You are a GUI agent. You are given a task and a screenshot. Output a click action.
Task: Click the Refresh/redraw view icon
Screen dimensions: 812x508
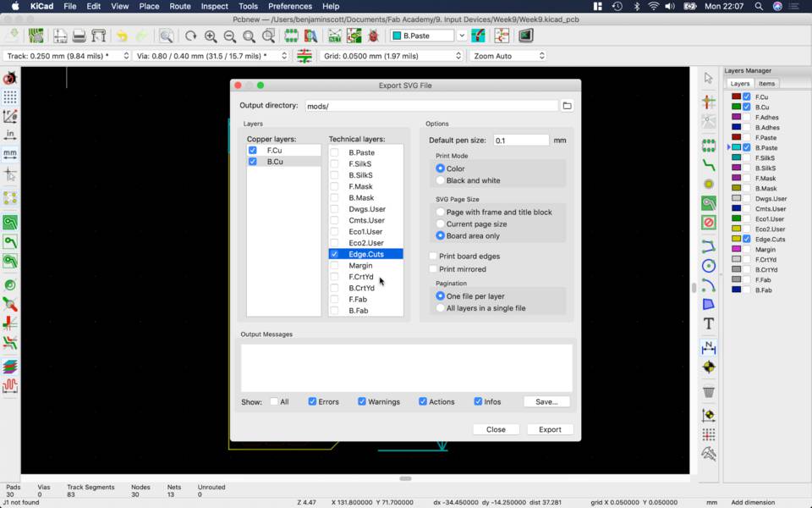(x=190, y=36)
